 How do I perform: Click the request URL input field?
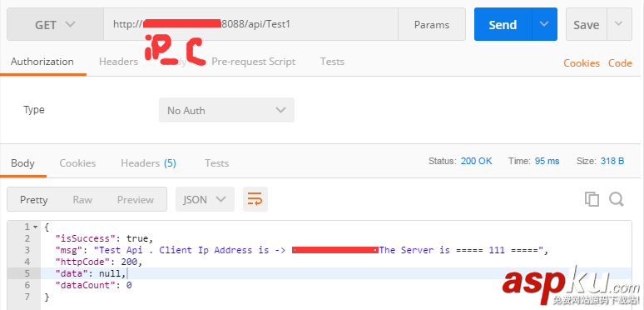(250, 24)
